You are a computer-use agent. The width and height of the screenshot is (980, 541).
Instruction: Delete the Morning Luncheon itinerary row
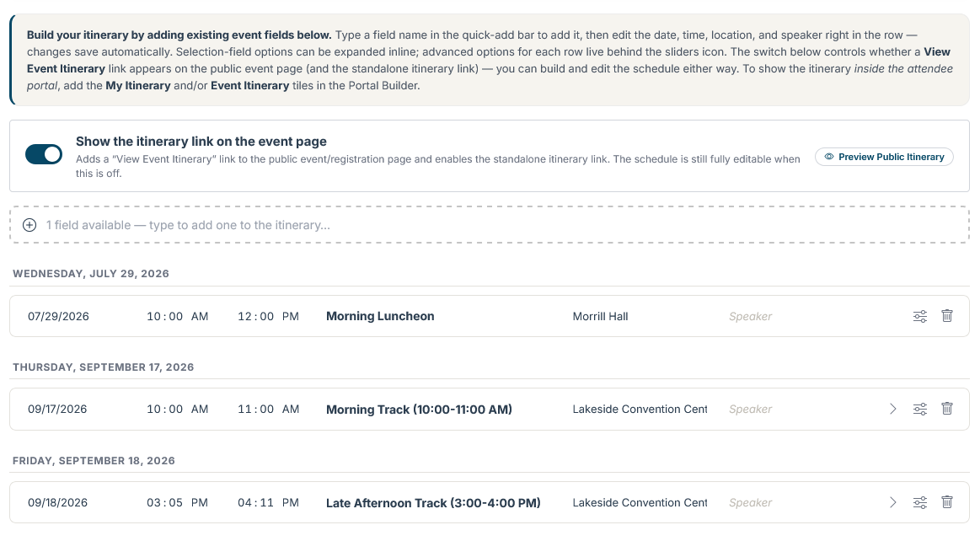pyautogui.click(x=947, y=316)
